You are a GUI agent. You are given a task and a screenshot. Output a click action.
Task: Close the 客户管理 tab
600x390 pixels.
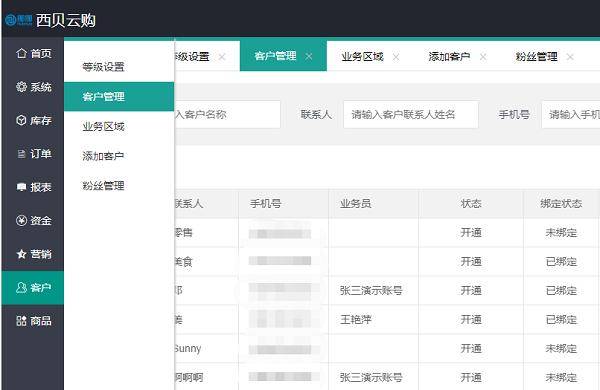point(309,57)
